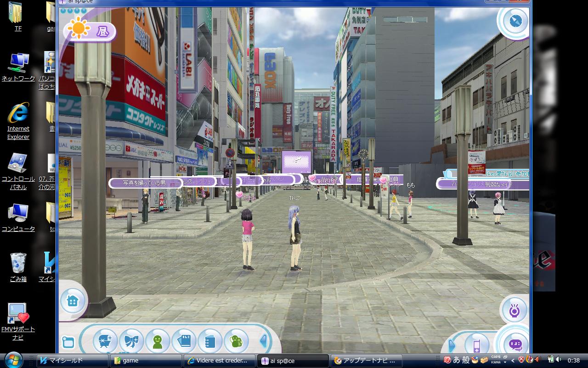The height and width of the screenshot is (368, 588).
Task: Open the spiral notebook icon
Action: coord(210,342)
